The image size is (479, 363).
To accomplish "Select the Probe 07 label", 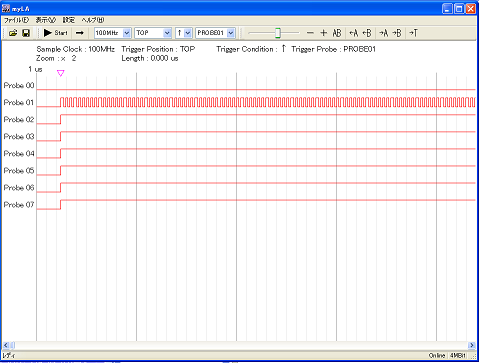I will [x=19, y=205].
